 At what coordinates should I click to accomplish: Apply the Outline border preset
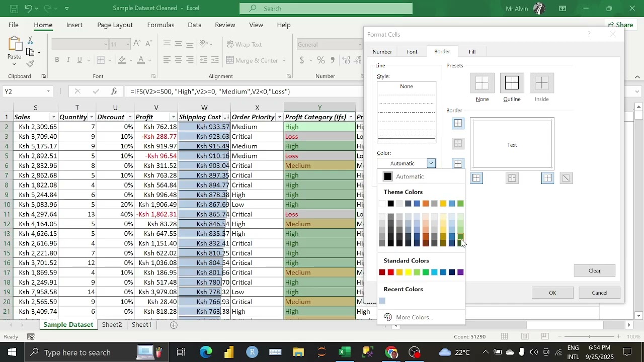(x=512, y=83)
